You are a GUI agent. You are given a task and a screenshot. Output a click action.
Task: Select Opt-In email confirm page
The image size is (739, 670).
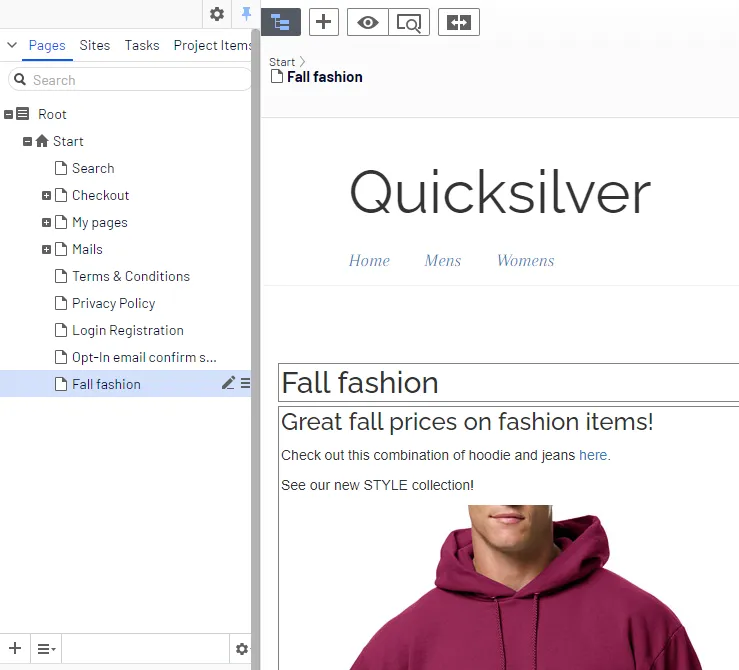tap(144, 358)
